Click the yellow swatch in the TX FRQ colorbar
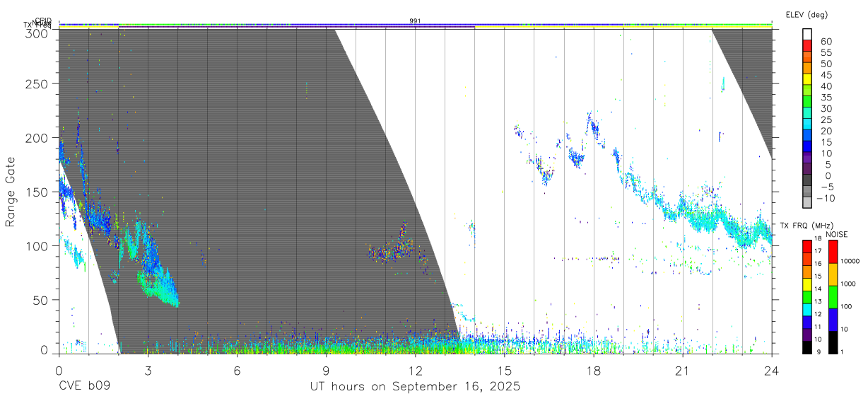 (x=807, y=284)
